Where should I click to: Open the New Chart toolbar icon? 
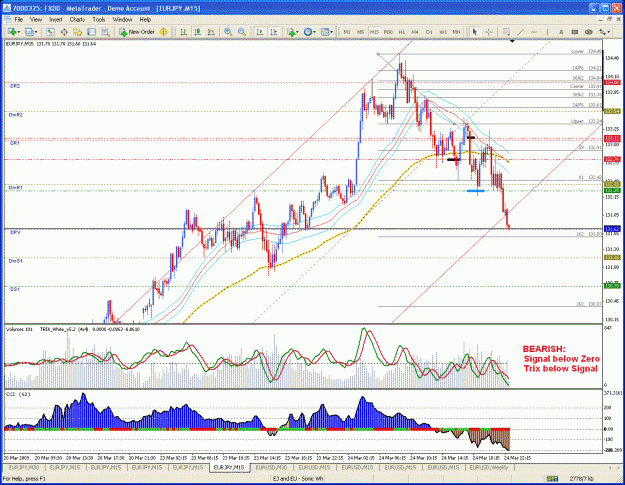(x=12, y=32)
